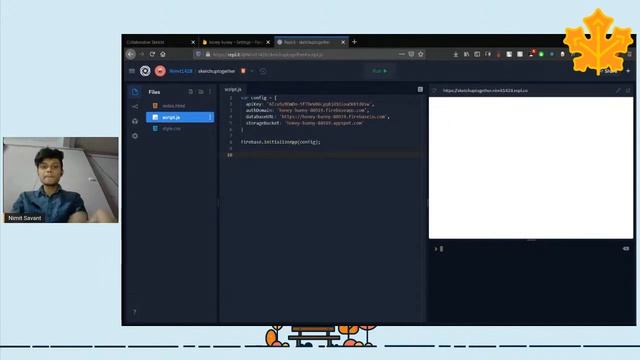This screenshot has height=360, width=640.
Task: Open the Files panel three-dot menu
Action: [210, 92]
